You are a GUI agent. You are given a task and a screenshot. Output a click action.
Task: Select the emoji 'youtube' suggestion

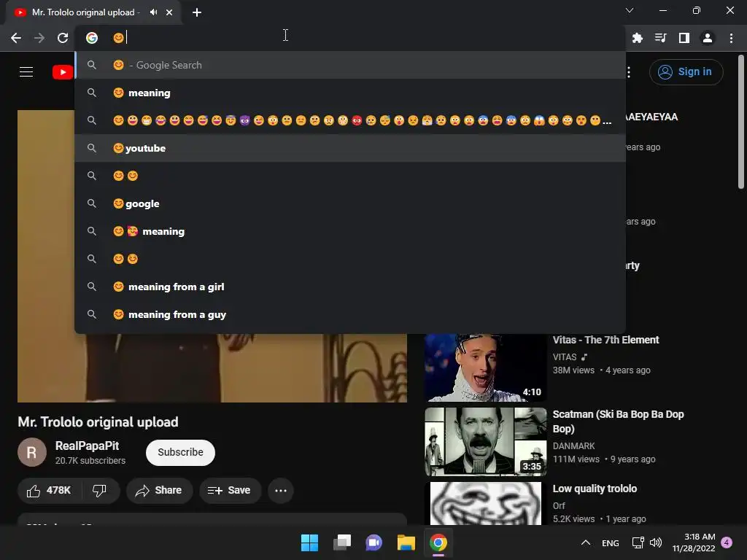[x=350, y=148]
